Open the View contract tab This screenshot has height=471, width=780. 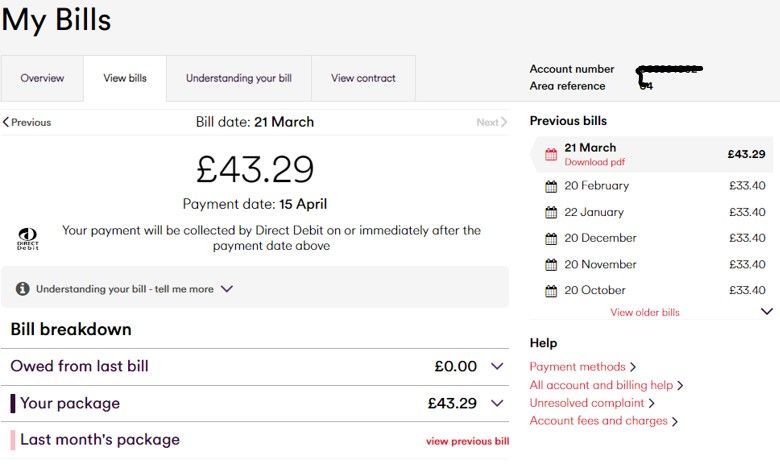(363, 78)
